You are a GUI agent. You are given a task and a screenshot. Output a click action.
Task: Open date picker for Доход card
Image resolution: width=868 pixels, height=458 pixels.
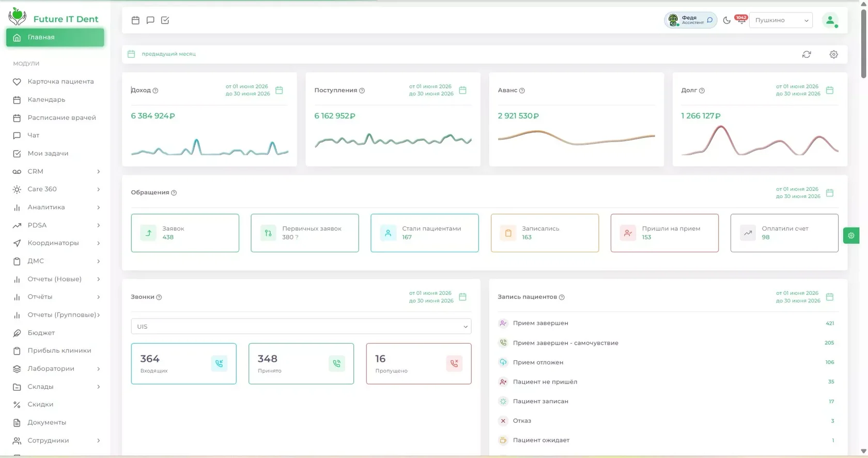279,90
